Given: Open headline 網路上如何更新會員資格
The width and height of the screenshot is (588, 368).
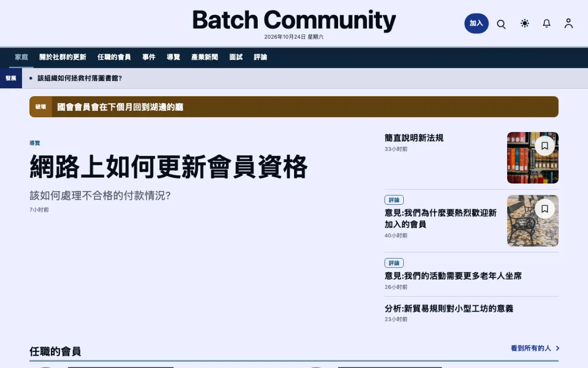Looking at the screenshot, I should click(x=169, y=167).
